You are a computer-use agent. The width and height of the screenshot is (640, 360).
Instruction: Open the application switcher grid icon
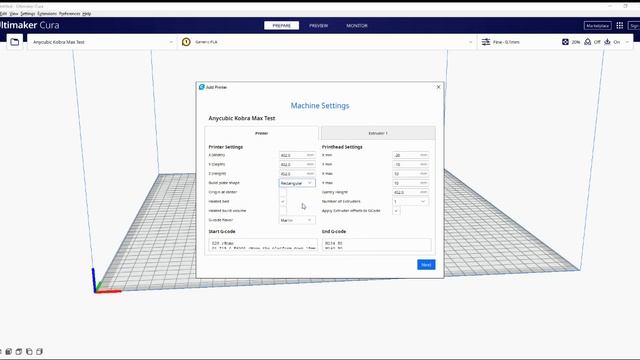620,25
